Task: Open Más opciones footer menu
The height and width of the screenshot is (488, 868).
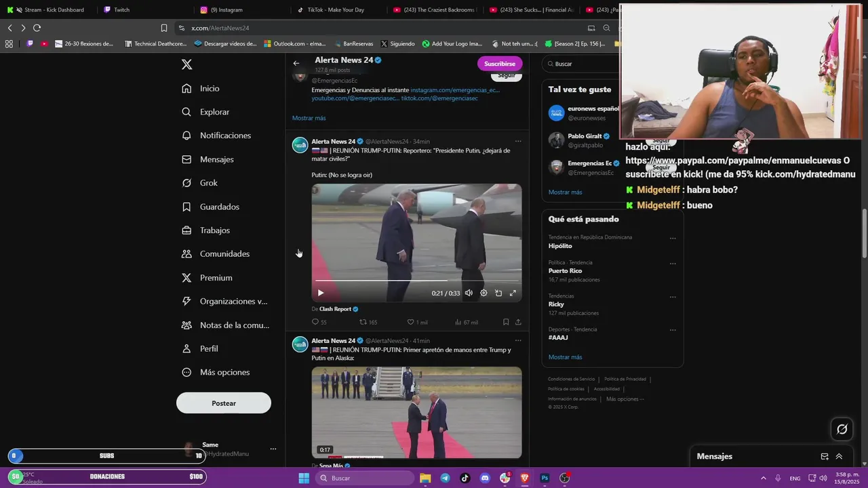Action: click(x=625, y=399)
